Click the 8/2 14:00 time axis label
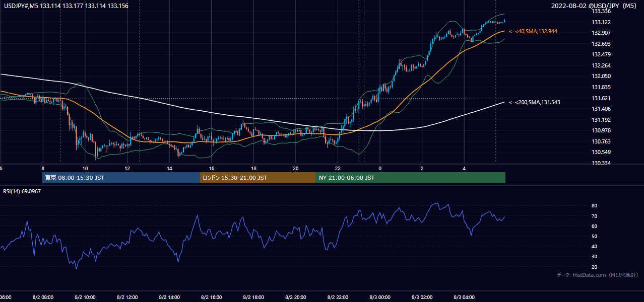 [x=169, y=297]
